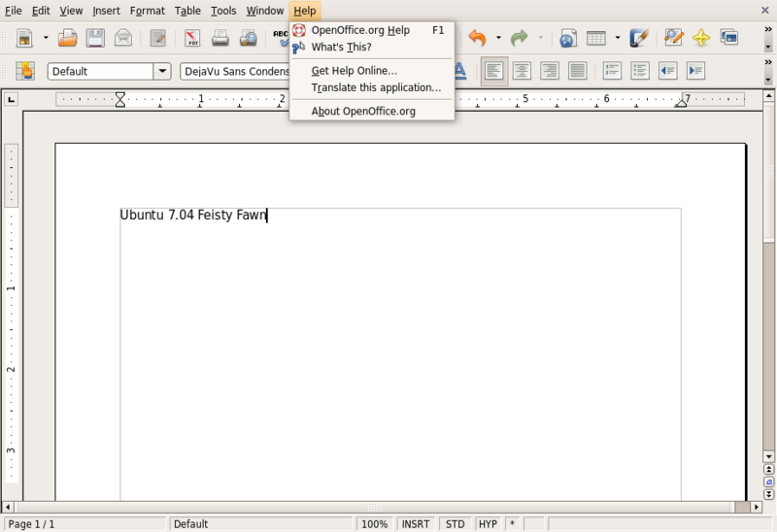
Task: Toggle Underline with the underlined A icon
Action: click(x=459, y=71)
